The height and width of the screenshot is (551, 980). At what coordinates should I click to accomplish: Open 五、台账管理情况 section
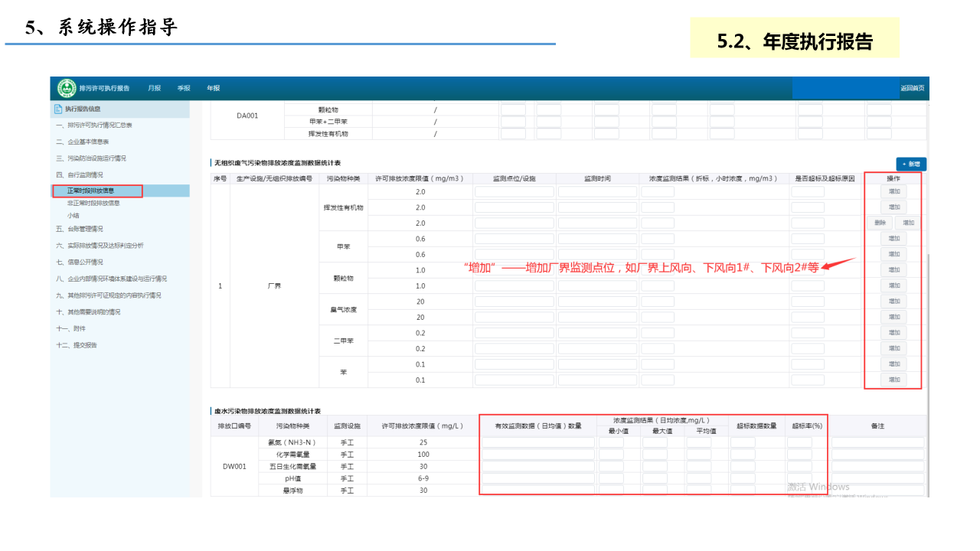coord(80,229)
